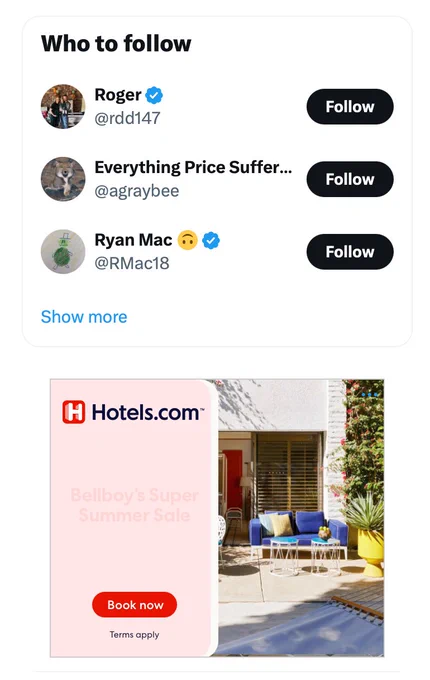Screen dimensions: 430x680
Task: Open the @agraybee handle link
Action: [137, 191]
